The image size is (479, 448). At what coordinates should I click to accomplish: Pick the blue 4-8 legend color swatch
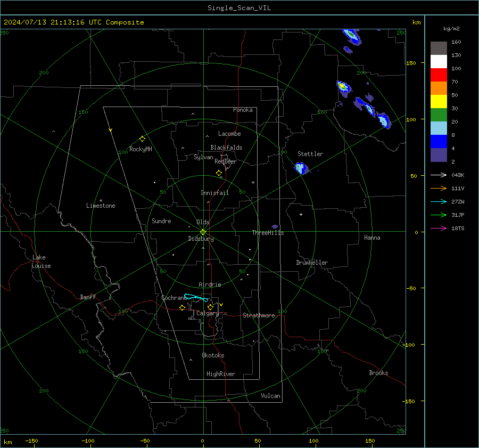(439, 142)
